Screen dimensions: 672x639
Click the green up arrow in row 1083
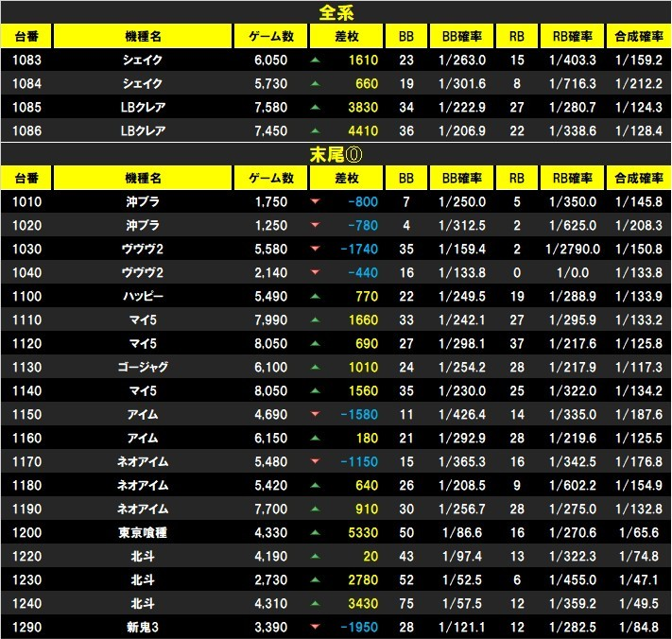tap(315, 60)
